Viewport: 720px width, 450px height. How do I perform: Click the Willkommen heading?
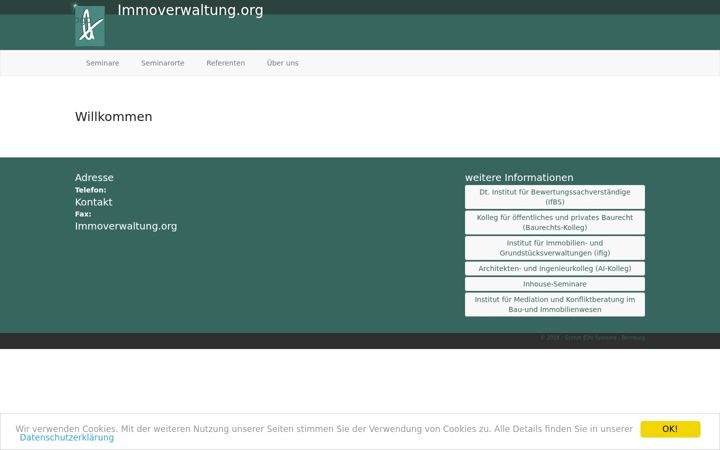click(113, 117)
